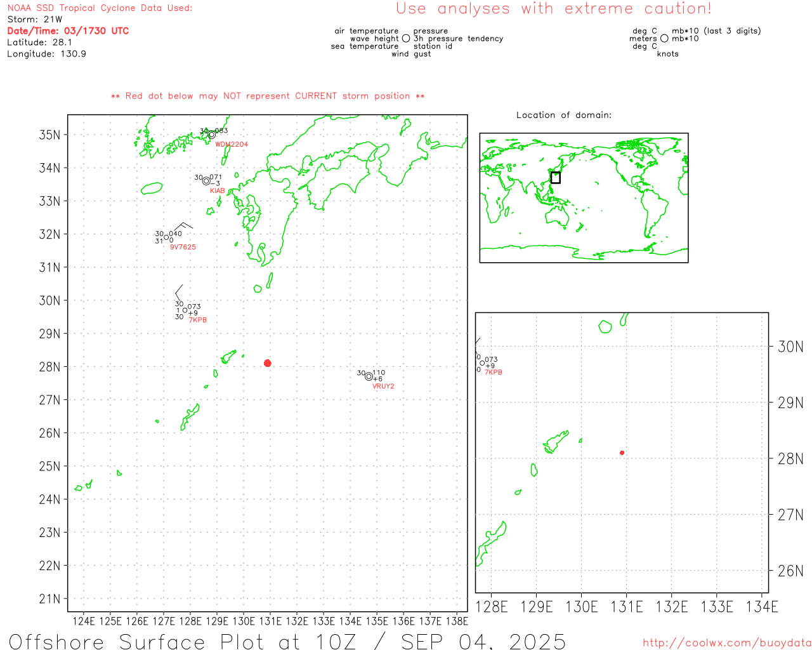Click the 21N latitude label on main map
812x650 pixels.
(x=49, y=599)
